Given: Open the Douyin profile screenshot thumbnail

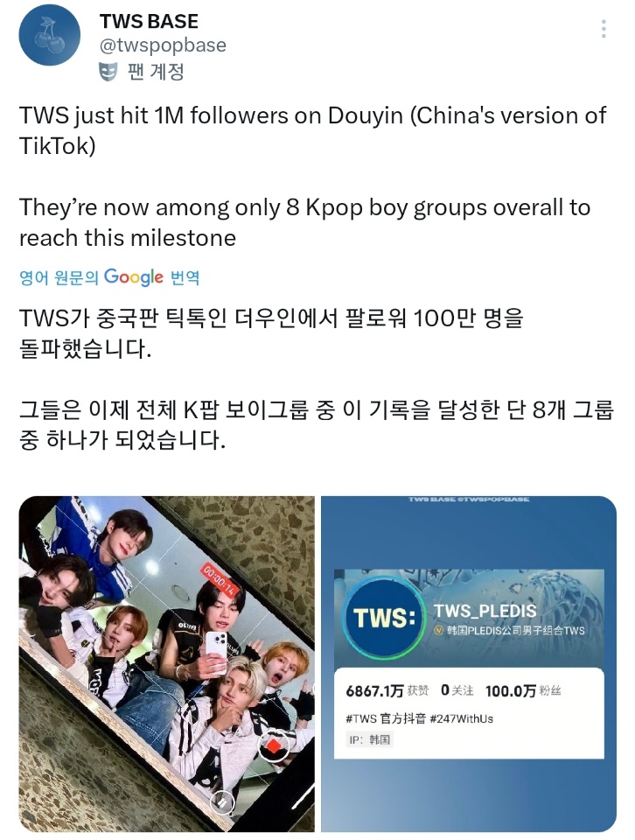Looking at the screenshot, I should pyautogui.click(x=469, y=664).
